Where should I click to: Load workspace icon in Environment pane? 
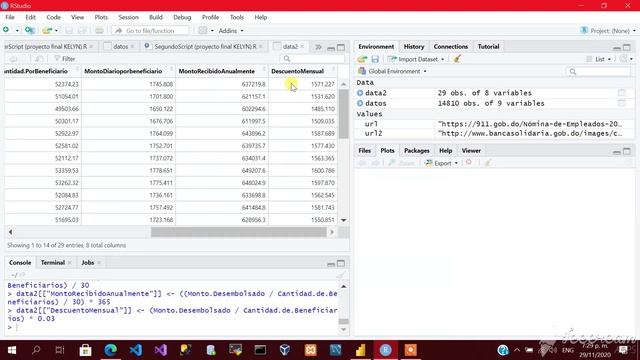[362, 59]
